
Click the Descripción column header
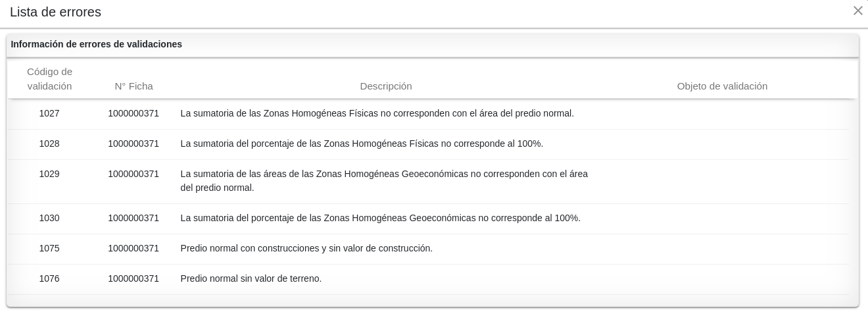(386, 86)
